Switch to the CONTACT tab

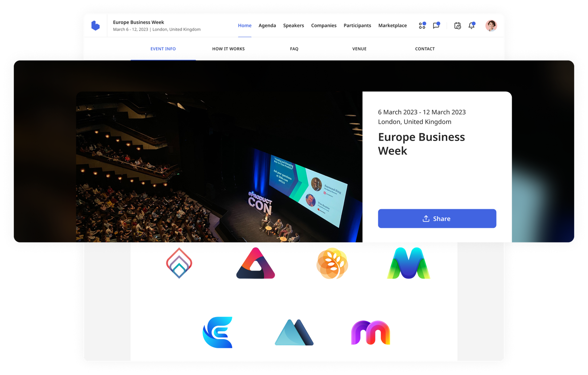425,49
